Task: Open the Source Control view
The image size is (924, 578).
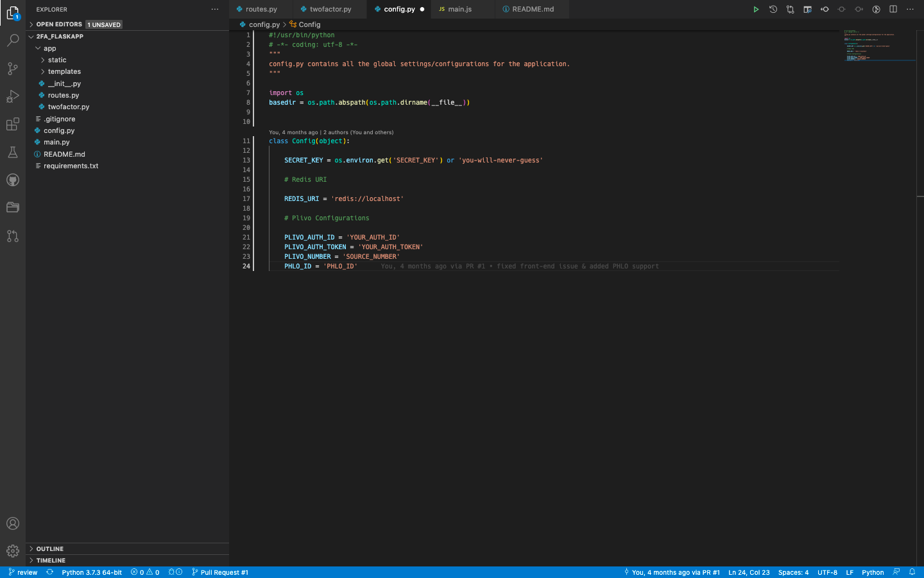Action: click(x=13, y=69)
